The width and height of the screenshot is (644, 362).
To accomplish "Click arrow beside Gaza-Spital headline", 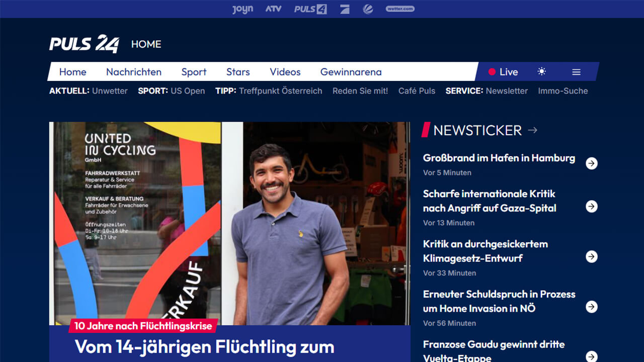I will (592, 206).
